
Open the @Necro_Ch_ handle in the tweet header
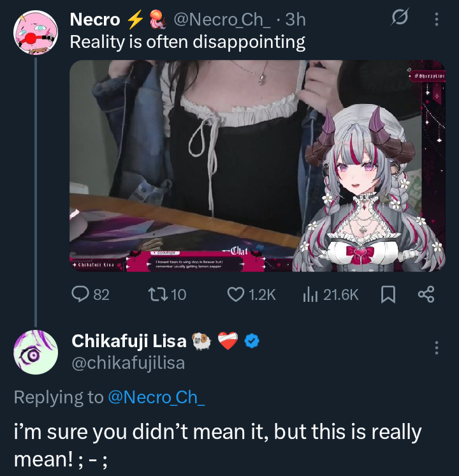pyautogui.click(x=222, y=19)
